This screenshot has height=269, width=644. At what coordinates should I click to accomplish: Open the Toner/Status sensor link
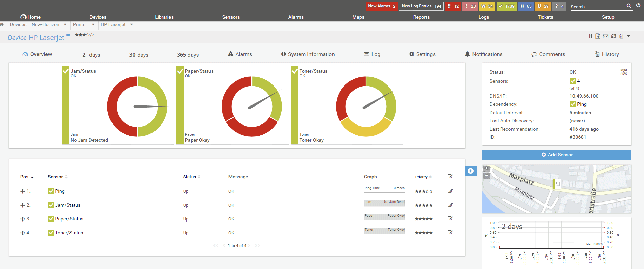(69, 233)
